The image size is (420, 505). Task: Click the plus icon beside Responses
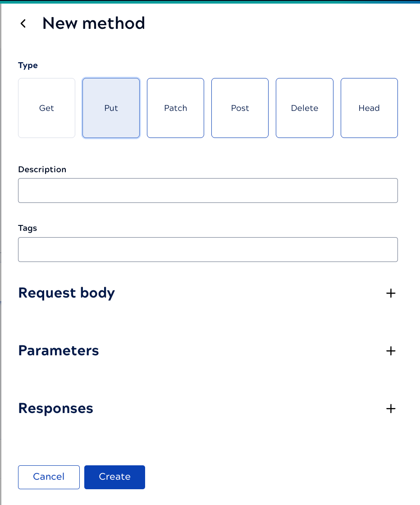(391, 409)
